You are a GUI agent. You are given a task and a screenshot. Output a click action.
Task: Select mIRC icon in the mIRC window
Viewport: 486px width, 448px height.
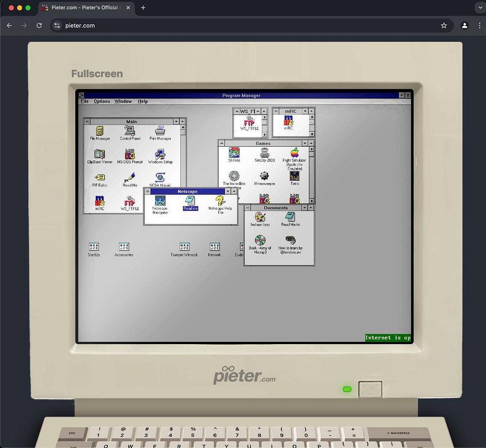[288, 122]
